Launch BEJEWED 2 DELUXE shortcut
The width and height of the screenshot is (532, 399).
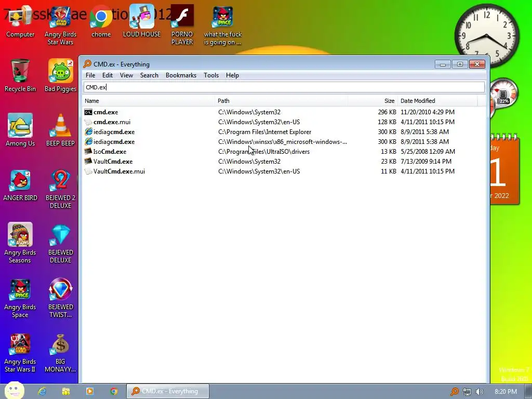coord(60,189)
